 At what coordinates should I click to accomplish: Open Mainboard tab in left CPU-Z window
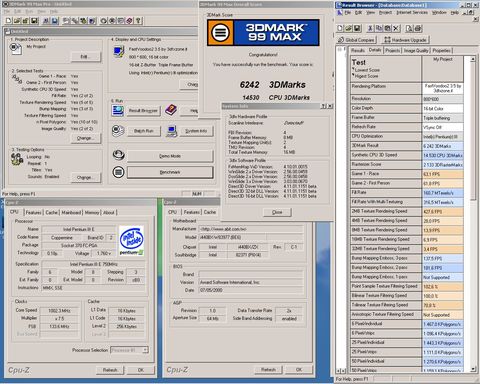click(71, 212)
